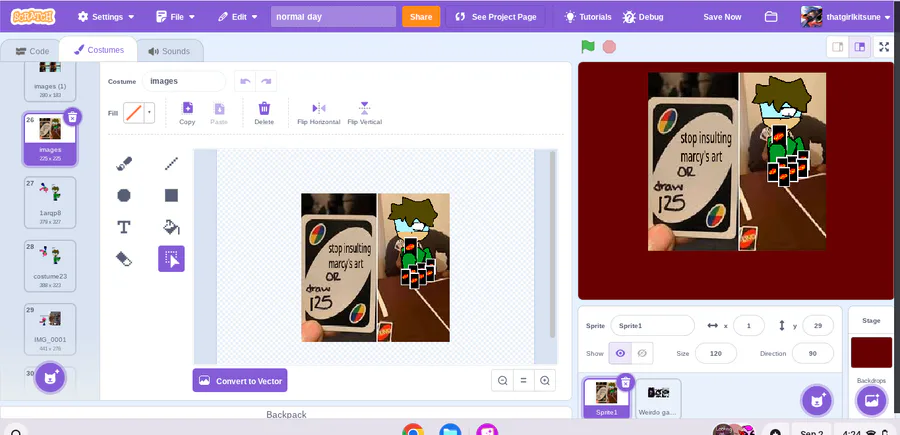Delete Sprite1 using its trash icon
The height and width of the screenshot is (435, 900).
tap(626, 382)
